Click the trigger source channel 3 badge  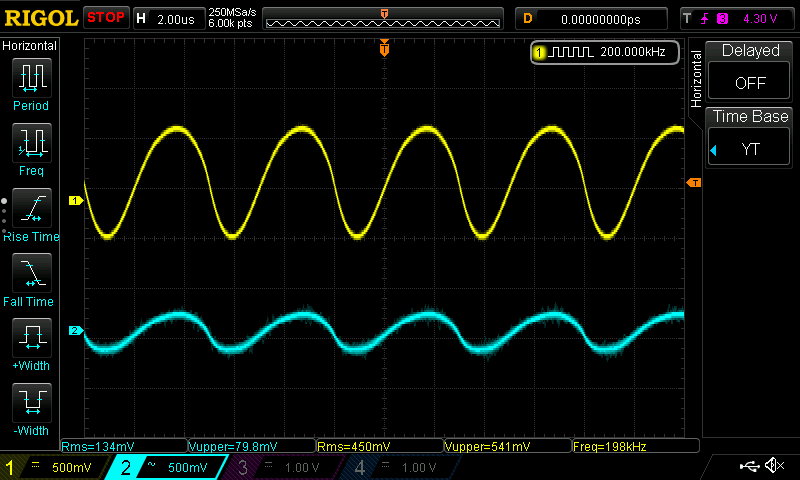click(x=722, y=19)
